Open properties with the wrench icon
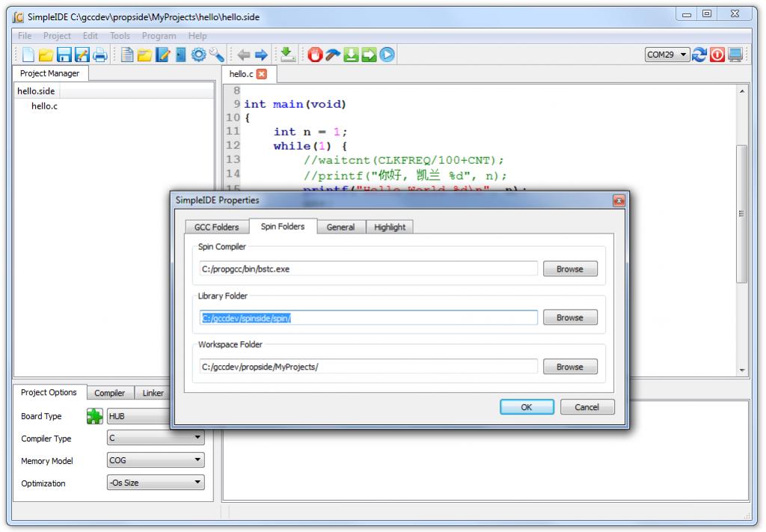Viewport: 766px width, 532px height. tap(217, 55)
